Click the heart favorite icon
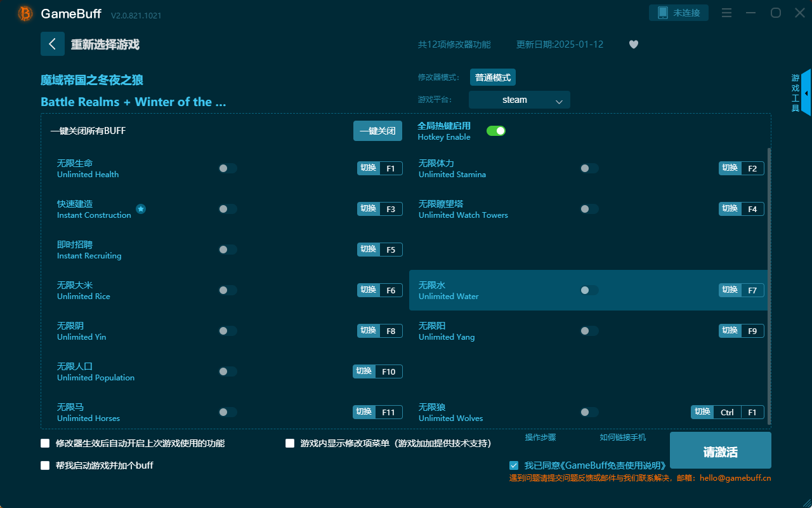The width and height of the screenshot is (812, 508). point(633,44)
